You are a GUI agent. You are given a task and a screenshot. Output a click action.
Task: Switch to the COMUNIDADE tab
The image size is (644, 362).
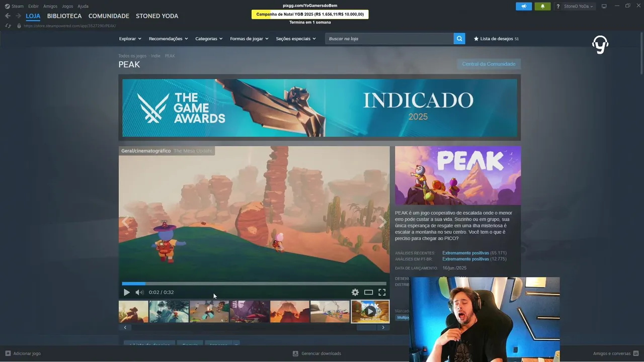click(x=109, y=16)
